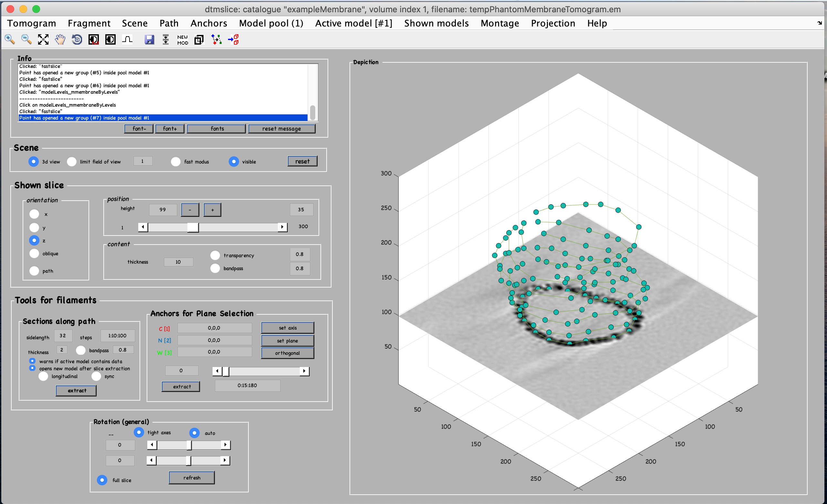Toggle the full slice option

[x=102, y=480]
